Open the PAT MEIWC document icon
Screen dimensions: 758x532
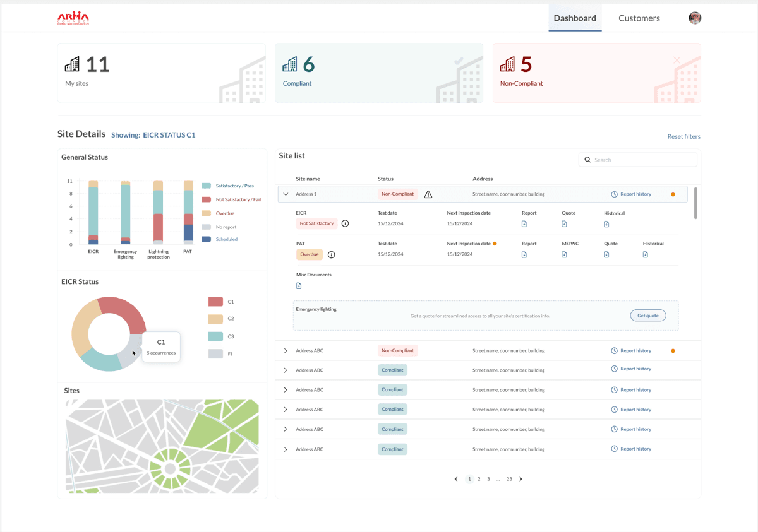tap(564, 254)
